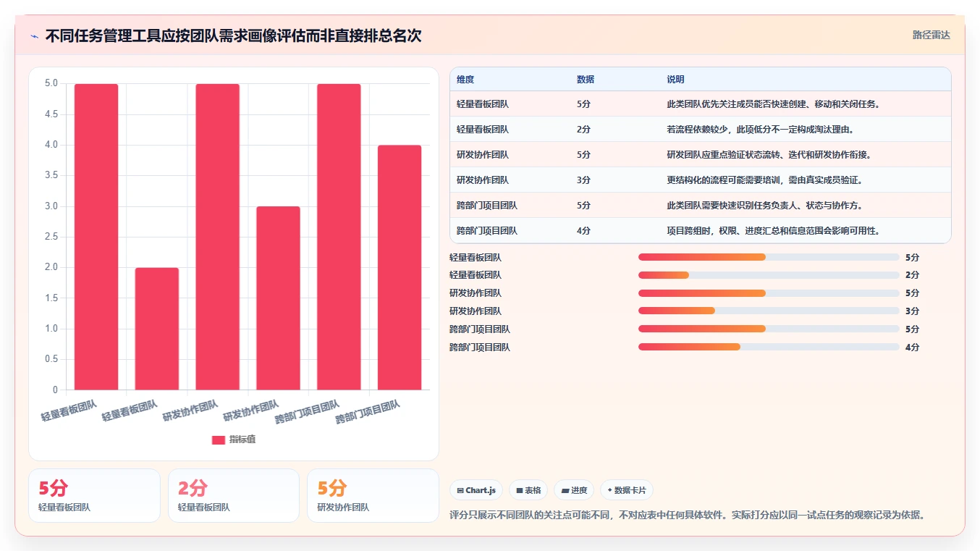The width and height of the screenshot is (980, 551).
Task: Click text '项目跨组时，权限、进度汇总和信息范围会影响可用性。'
Action: pos(773,231)
